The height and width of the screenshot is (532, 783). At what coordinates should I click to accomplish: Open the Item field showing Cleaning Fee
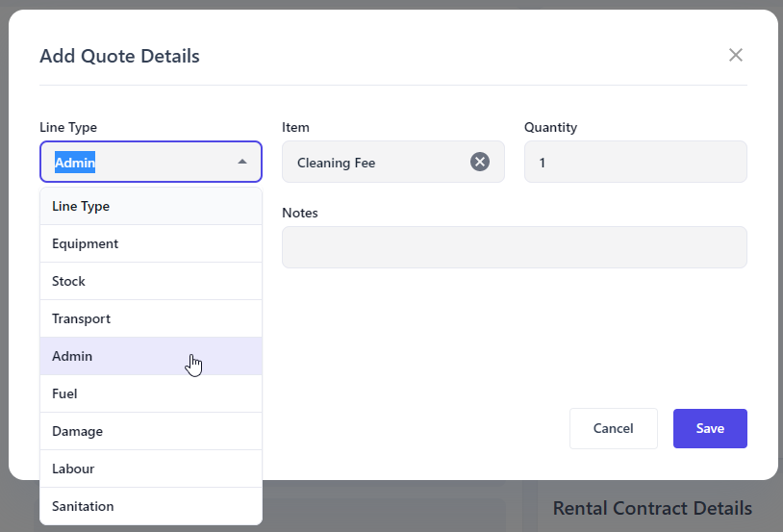point(375,163)
